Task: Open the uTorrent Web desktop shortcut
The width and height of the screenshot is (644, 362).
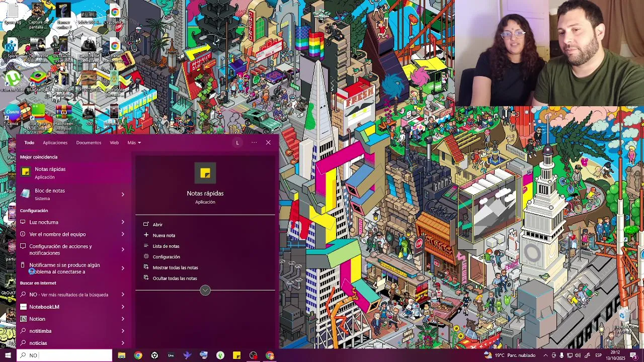Action: (x=13, y=82)
